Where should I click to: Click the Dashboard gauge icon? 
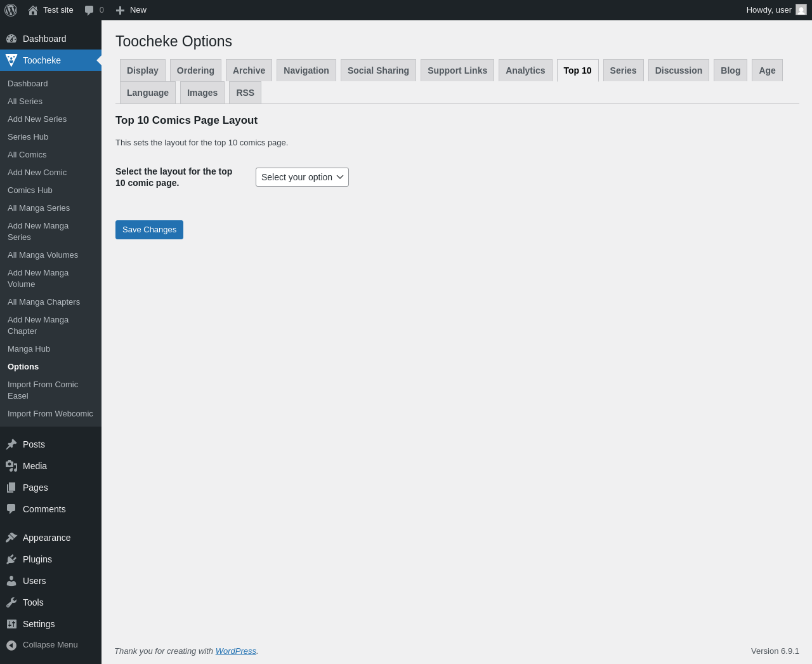[x=11, y=39]
